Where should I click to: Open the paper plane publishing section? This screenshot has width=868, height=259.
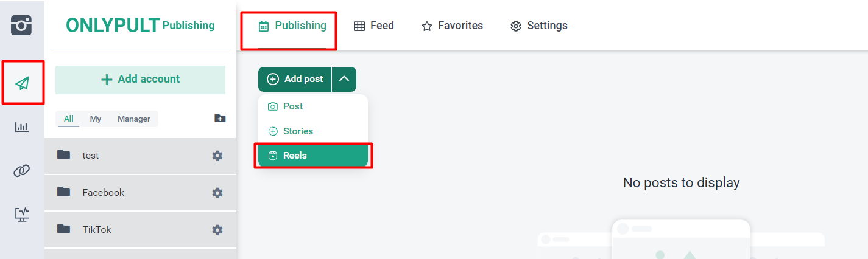pos(23,83)
